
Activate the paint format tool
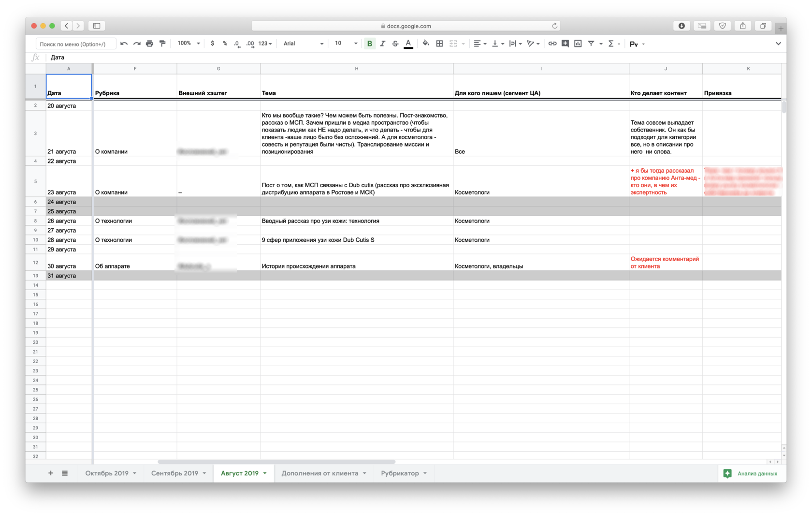tap(162, 44)
